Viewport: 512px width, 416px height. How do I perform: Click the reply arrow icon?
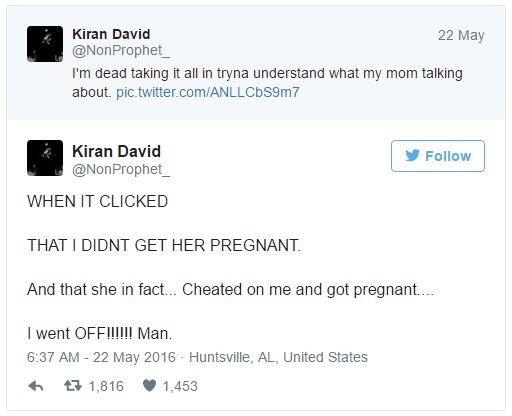point(36,386)
